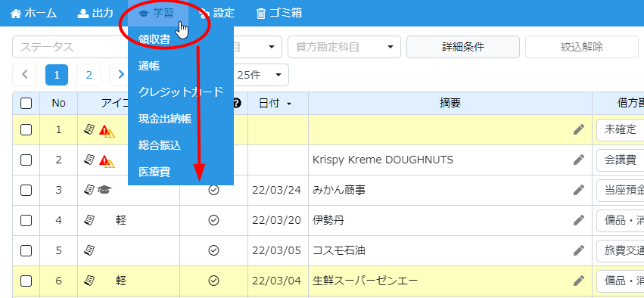Click the 摘要 column header

pos(450,104)
